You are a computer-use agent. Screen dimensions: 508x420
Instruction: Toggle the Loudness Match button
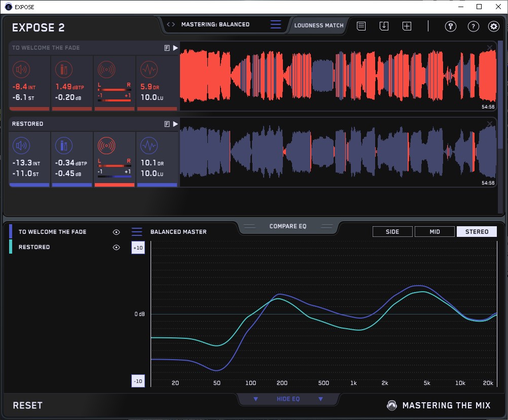pos(319,25)
